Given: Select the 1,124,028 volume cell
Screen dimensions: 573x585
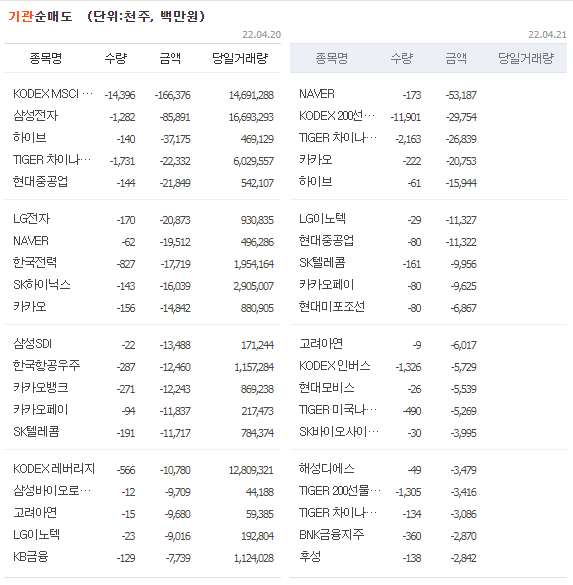Looking at the screenshot, I should (254, 558).
